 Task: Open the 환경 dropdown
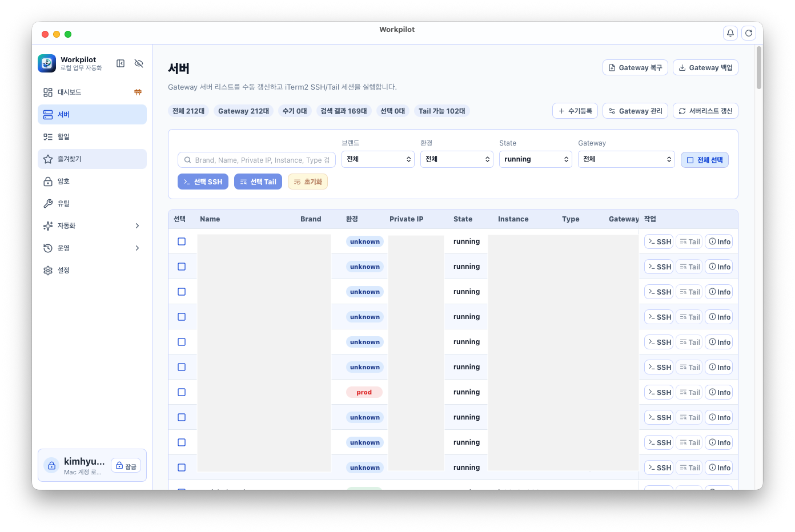pos(457,159)
